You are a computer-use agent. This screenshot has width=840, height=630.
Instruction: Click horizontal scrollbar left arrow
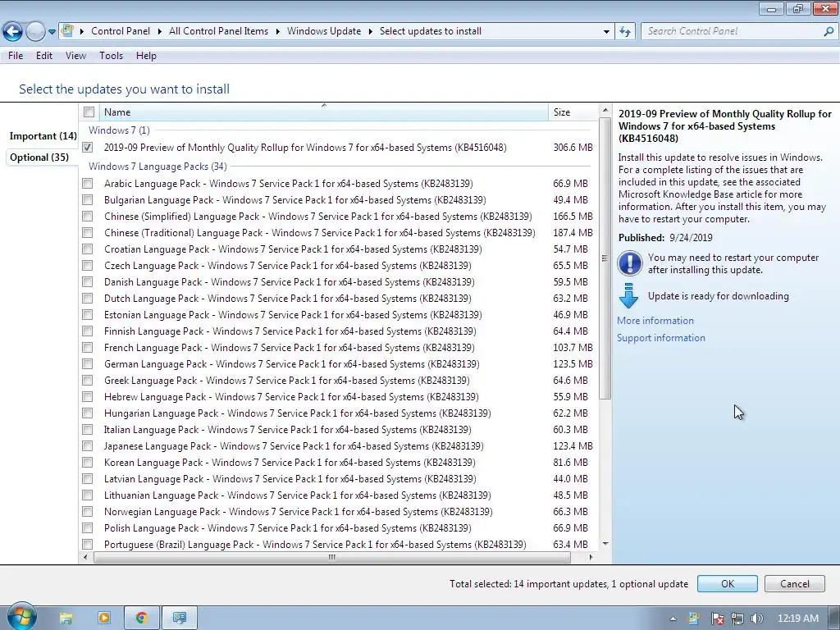85,557
